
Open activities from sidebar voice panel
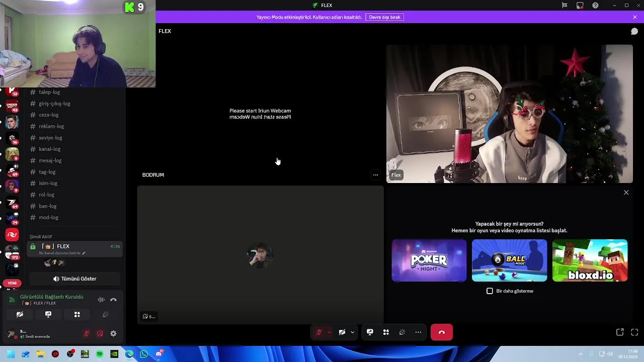click(77, 314)
